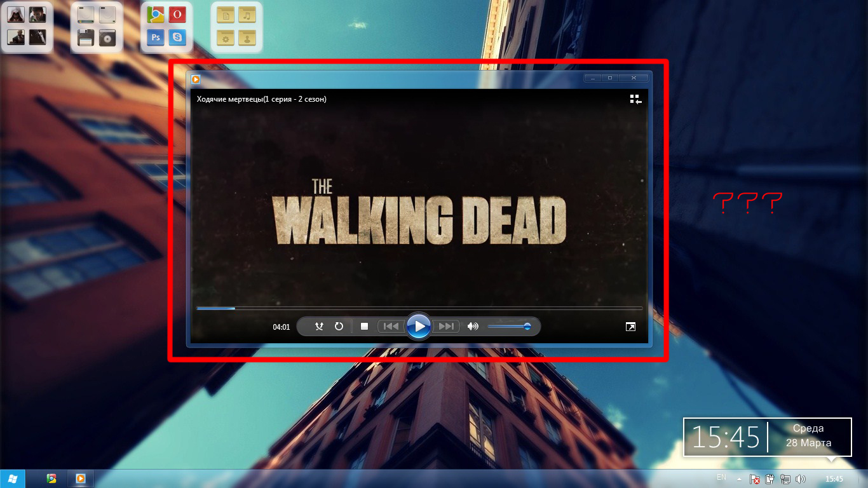Image resolution: width=868 pixels, height=488 pixels.
Task: Mute the player's sound
Action: coord(473,327)
